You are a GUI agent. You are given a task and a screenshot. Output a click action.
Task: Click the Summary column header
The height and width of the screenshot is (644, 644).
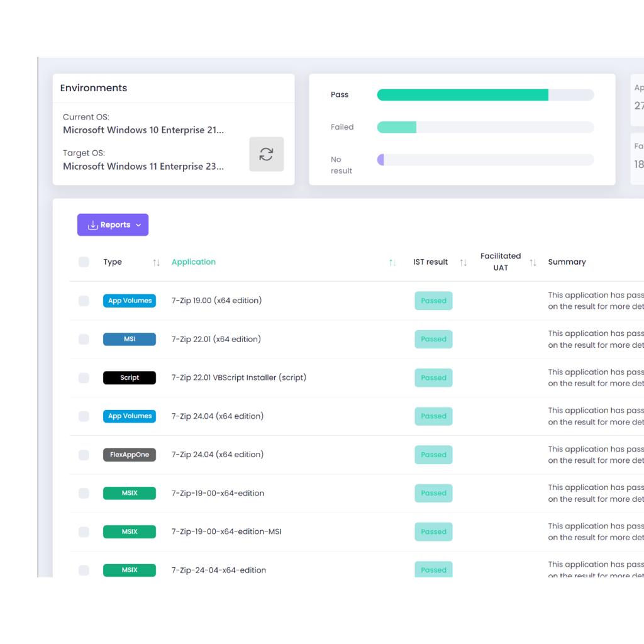point(567,262)
